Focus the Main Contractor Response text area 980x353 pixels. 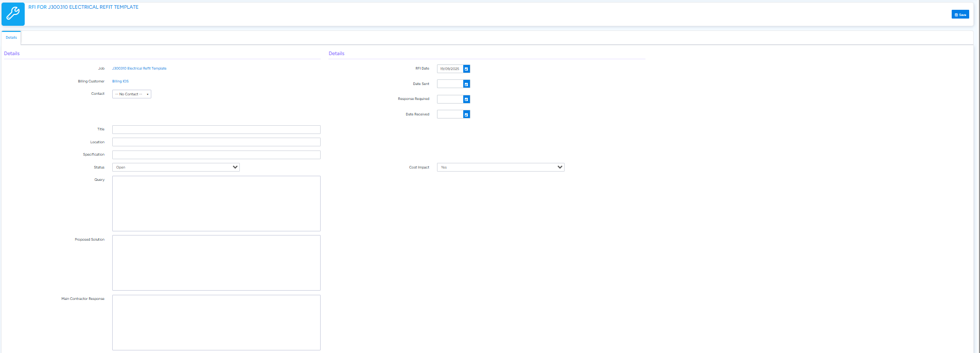(216, 323)
